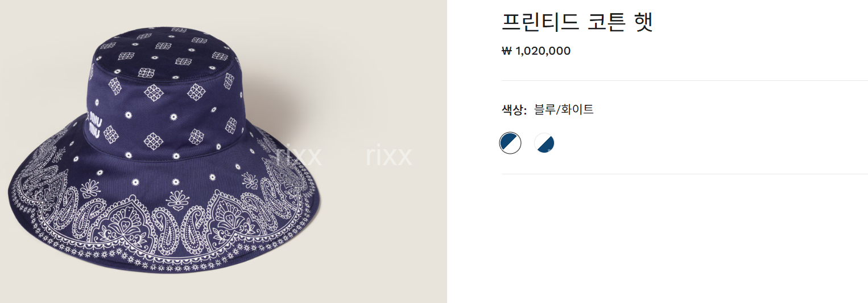Viewport: 868px width, 303px height.
Task: Click the left rixx watermark
Action: point(299,155)
